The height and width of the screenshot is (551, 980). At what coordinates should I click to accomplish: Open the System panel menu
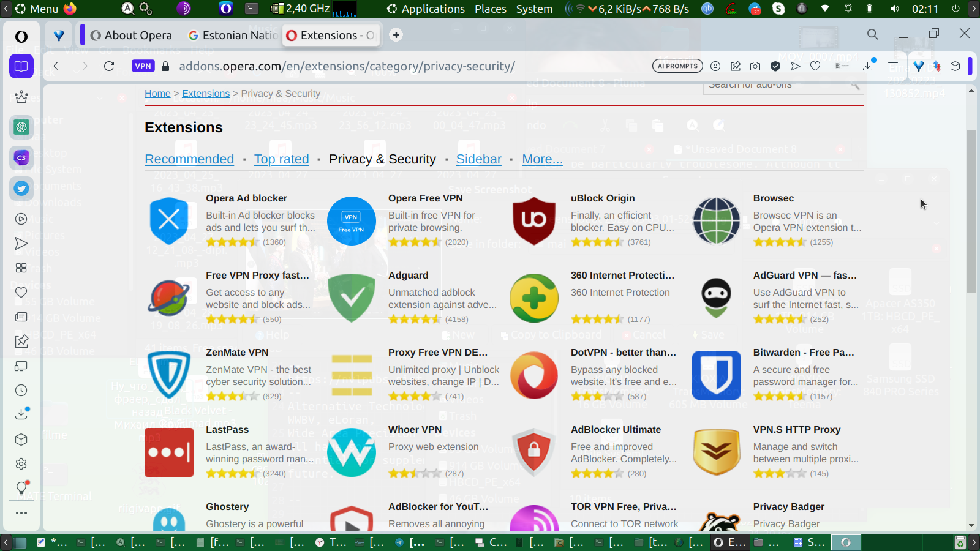[534, 9]
